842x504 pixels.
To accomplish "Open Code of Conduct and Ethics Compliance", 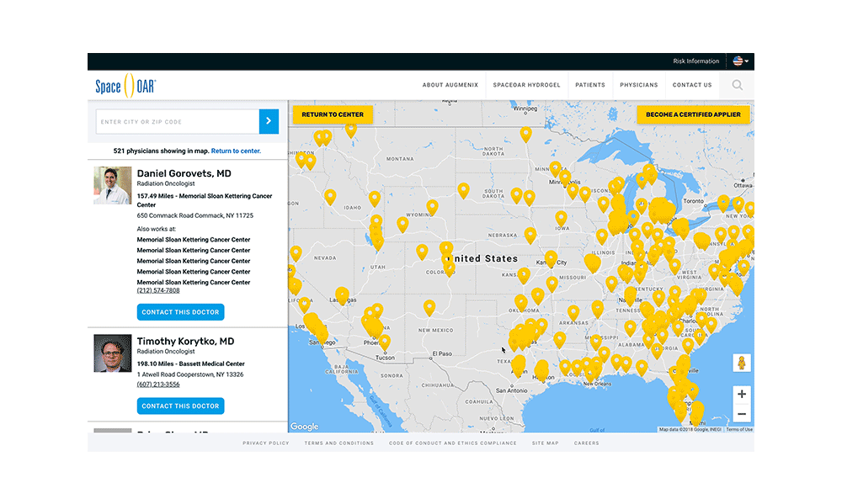I will coord(453,443).
